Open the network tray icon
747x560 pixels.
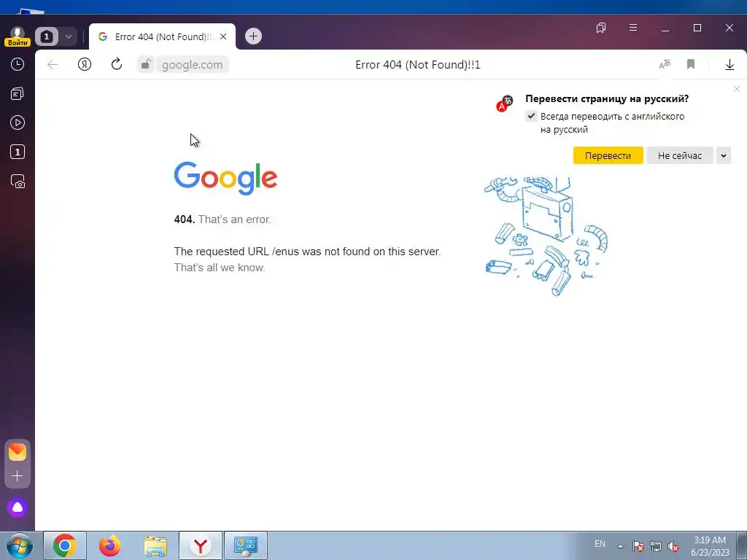click(x=656, y=546)
